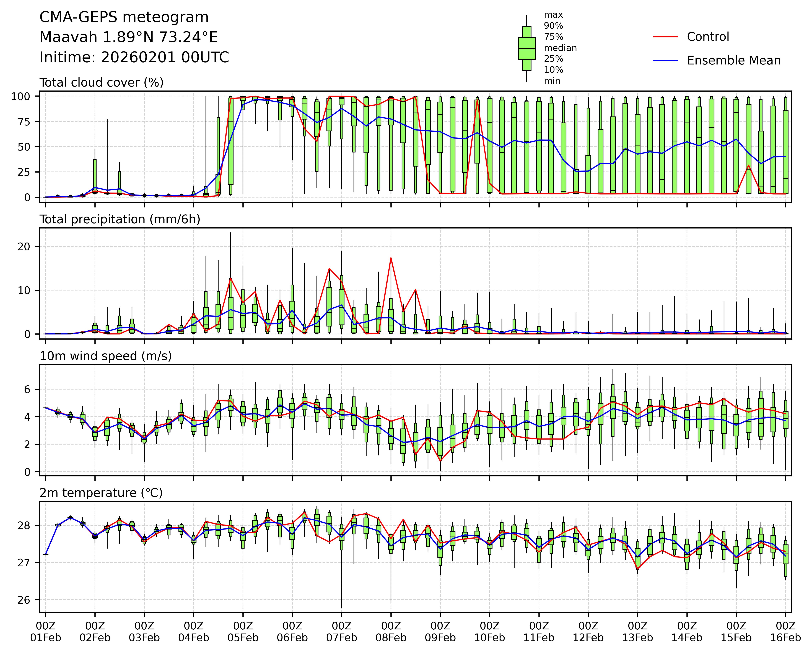Click the 10m wind speed panel title
This screenshot has height=654, width=812.
[x=105, y=356]
